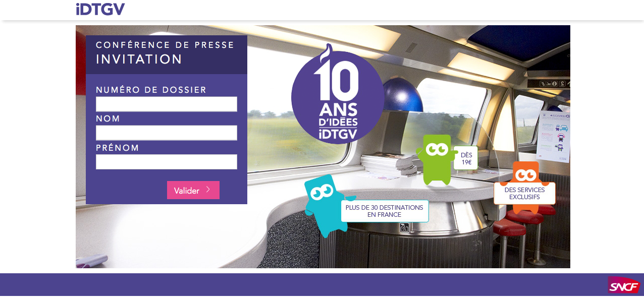Click the Dès 19€ speech bubble
Image resolution: width=644 pixels, height=300 pixels.
[x=466, y=158]
